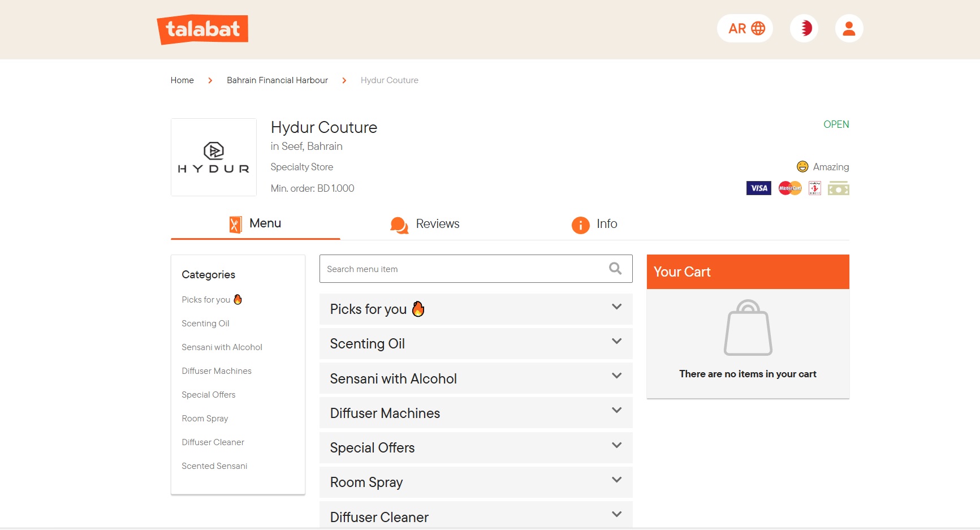Click the flame icon beside Picks for you heading
This screenshot has width=980, height=530.
tap(418, 309)
